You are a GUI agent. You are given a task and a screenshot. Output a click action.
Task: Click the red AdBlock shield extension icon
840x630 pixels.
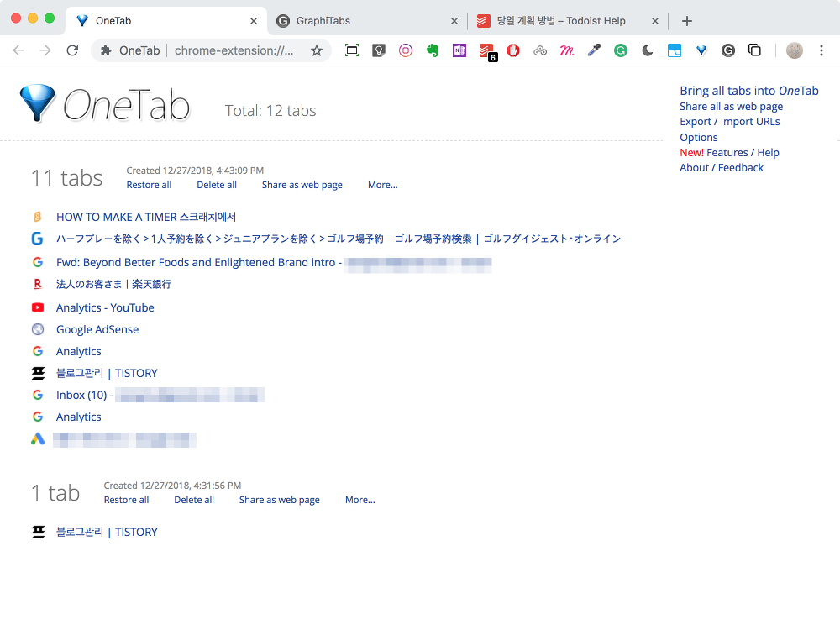pyautogui.click(x=513, y=50)
